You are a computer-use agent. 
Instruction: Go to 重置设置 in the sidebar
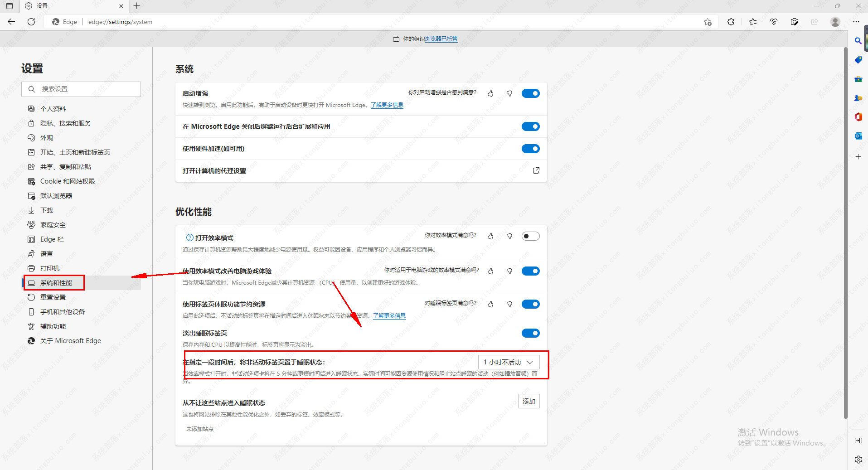point(53,297)
